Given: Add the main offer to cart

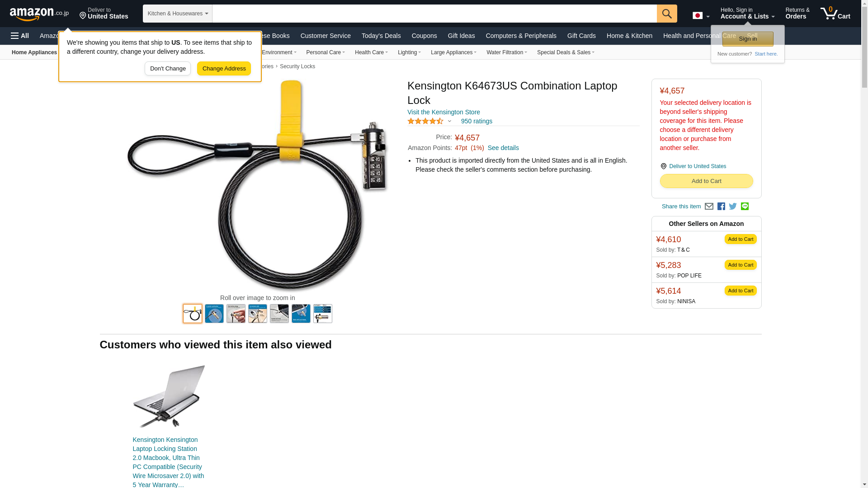Looking at the screenshot, I should (706, 181).
